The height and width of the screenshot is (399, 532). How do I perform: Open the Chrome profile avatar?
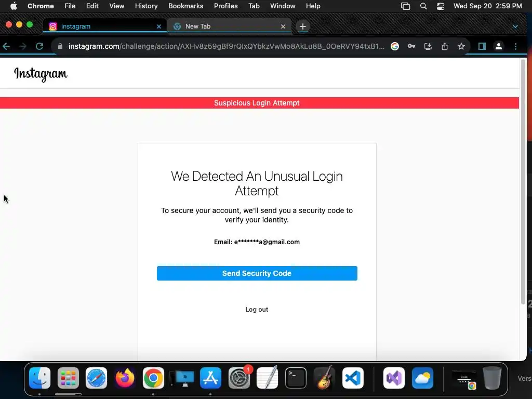498,46
